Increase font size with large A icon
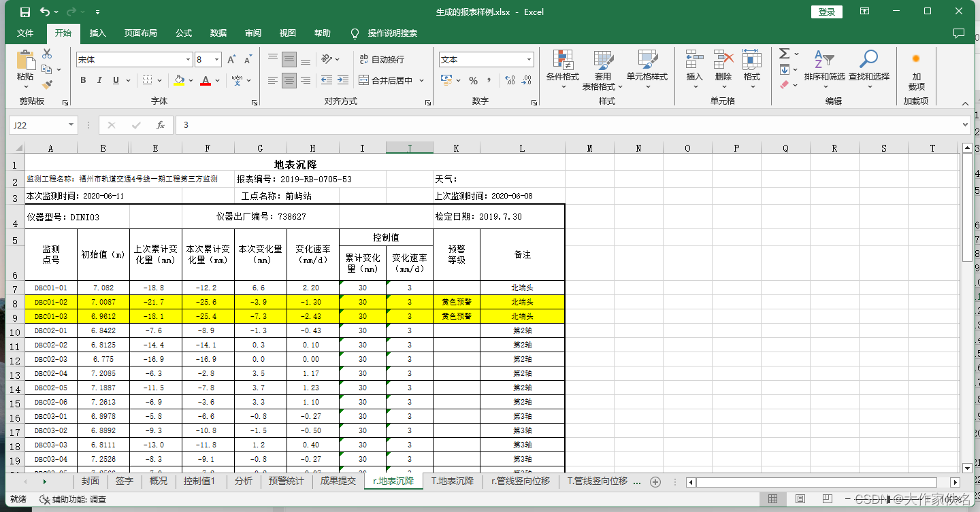 pyautogui.click(x=232, y=60)
